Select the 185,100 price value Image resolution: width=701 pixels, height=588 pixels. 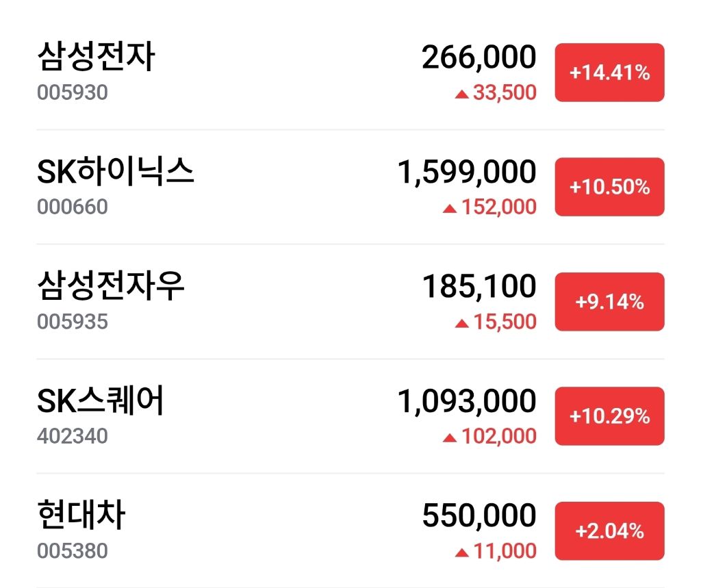click(x=479, y=286)
